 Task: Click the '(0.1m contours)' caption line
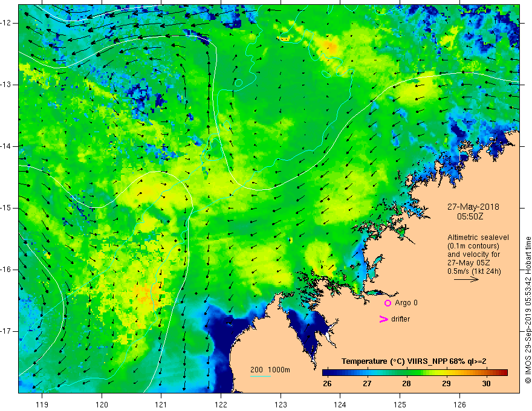(473, 246)
